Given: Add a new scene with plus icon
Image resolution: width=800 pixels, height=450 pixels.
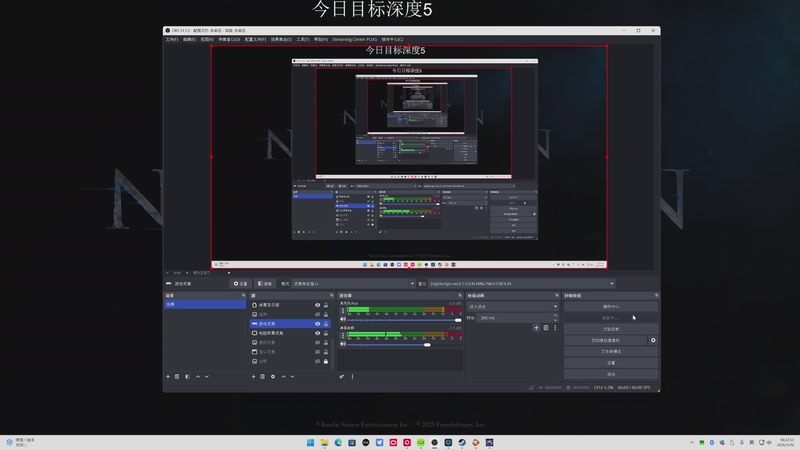Looking at the screenshot, I should pyautogui.click(x=168, y=377).
